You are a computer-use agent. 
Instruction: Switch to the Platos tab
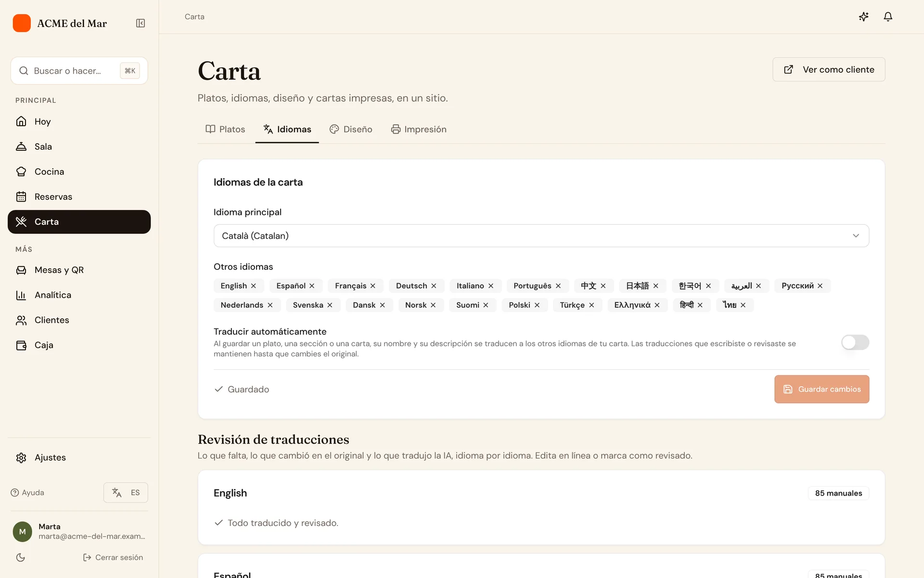(x=225, y=129)
